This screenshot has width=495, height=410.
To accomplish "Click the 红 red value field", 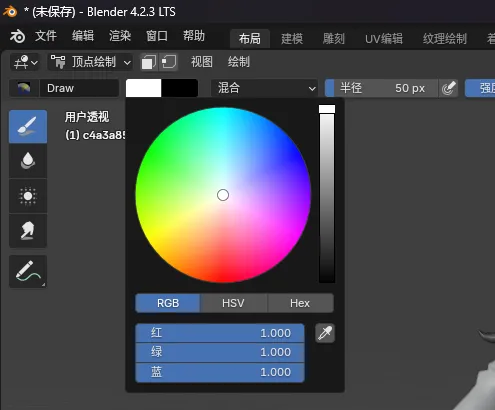I will [220, 333].
